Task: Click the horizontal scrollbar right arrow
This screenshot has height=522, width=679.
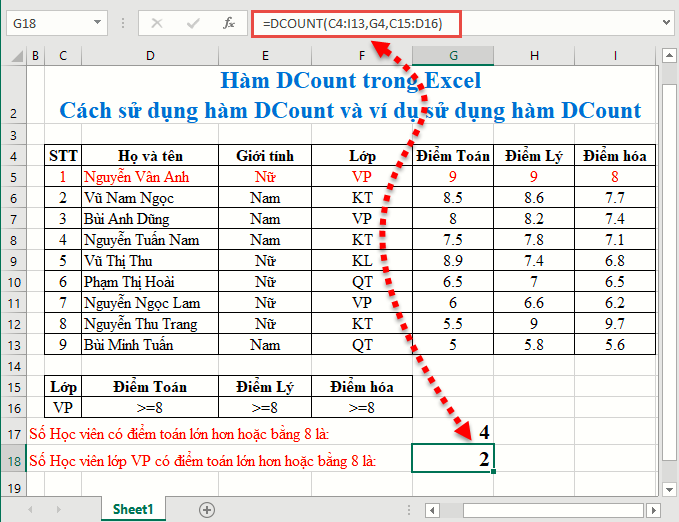Action: pos(652,509)
